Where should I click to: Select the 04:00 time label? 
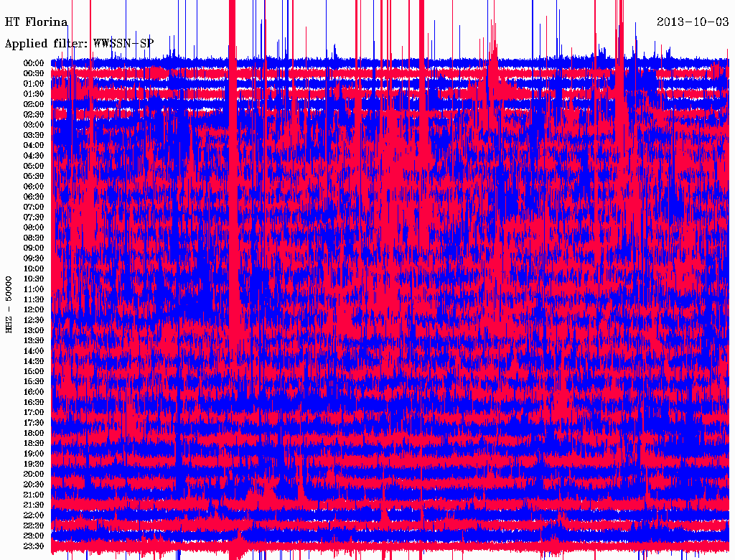pyautogui.click(x=34, y=146)
